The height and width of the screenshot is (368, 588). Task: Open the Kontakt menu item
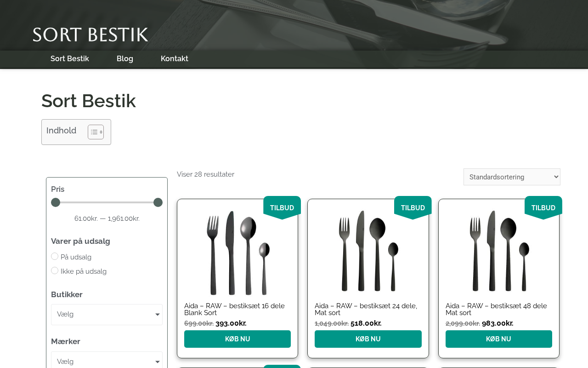(175, 59)
